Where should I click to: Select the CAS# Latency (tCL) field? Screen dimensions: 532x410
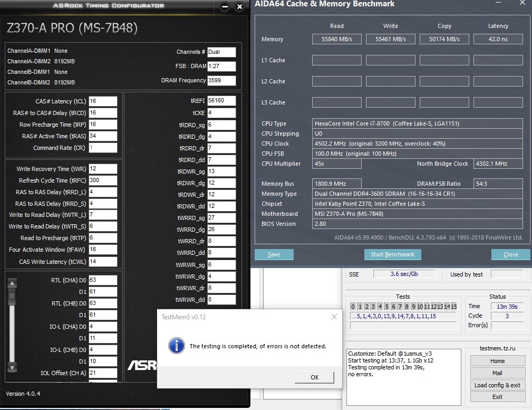click(x=103, y=101)
